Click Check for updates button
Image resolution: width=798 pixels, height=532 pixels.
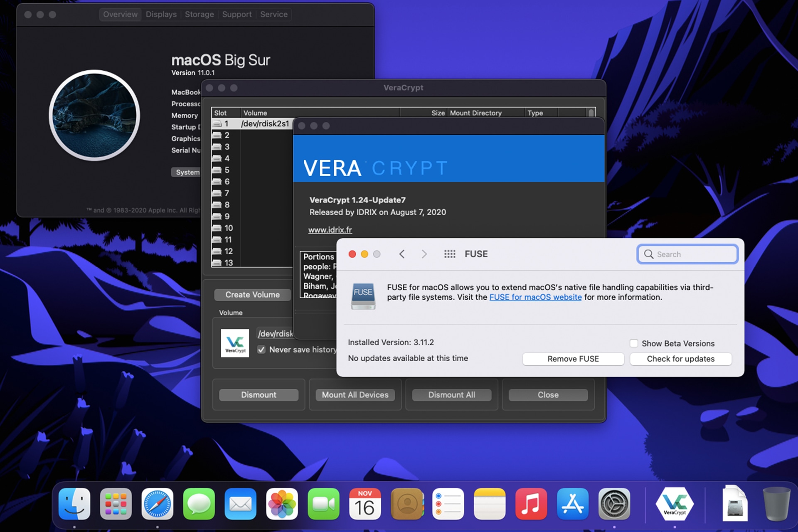(x=681, y=359)
